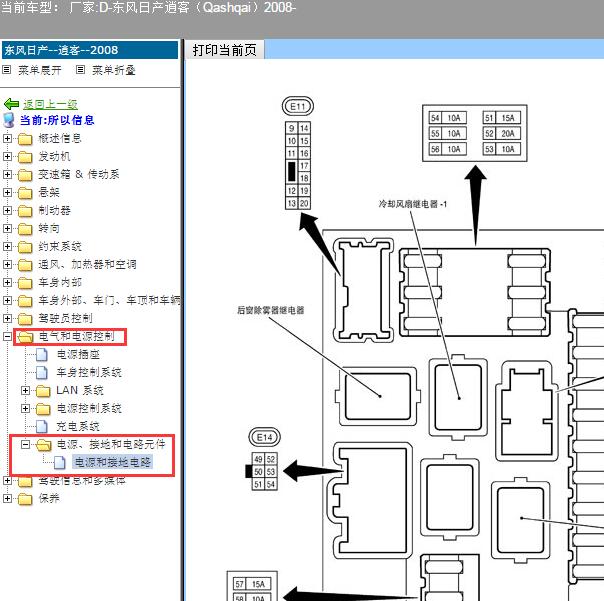Click the E11 connector label in diagram
Screen dimensions: 604x601
(x=298, y=106)
